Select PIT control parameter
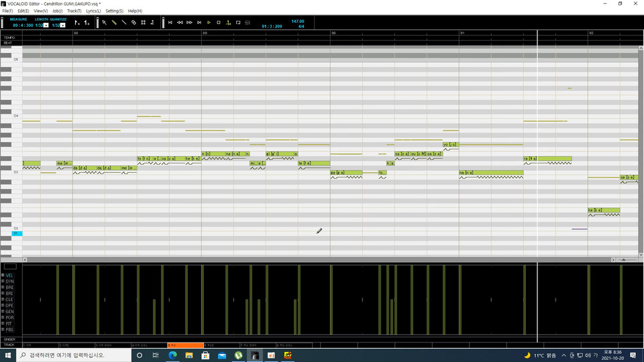Screen dimensions: 644x362 click(x=9, y=324)
